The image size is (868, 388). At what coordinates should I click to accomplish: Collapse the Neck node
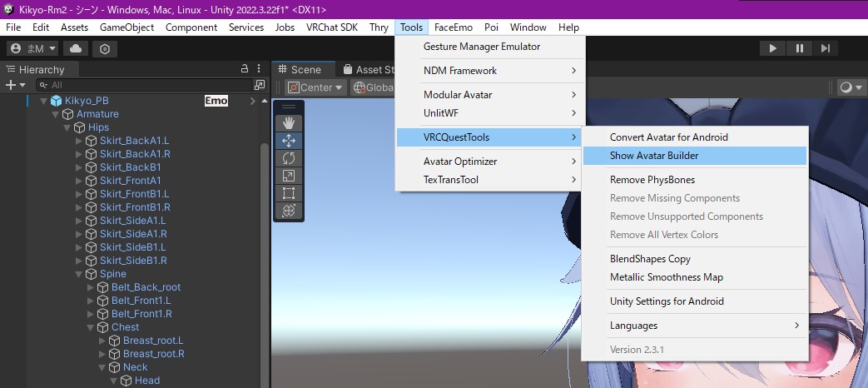pos(102,367)
